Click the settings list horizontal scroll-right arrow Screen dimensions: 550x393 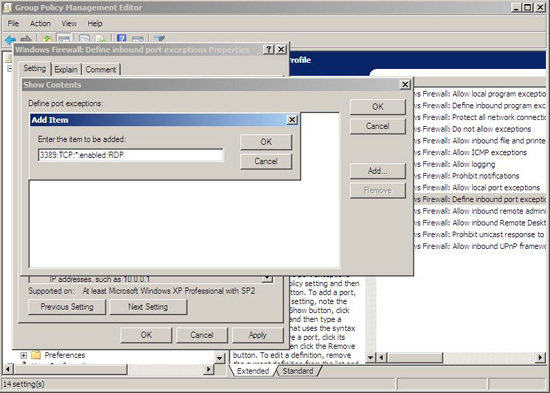coord(541,358)
